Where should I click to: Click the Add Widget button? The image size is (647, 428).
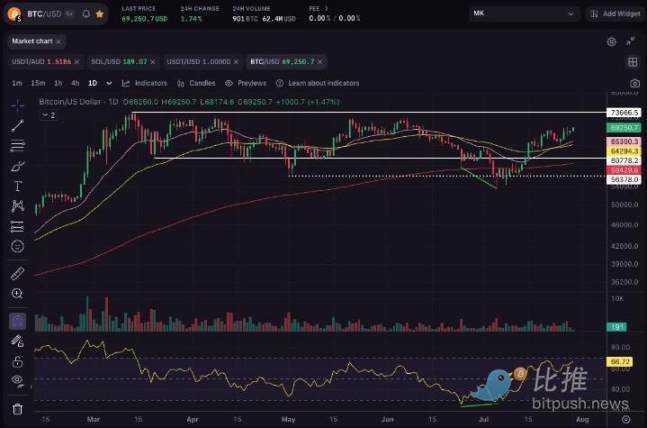point(615,14)
